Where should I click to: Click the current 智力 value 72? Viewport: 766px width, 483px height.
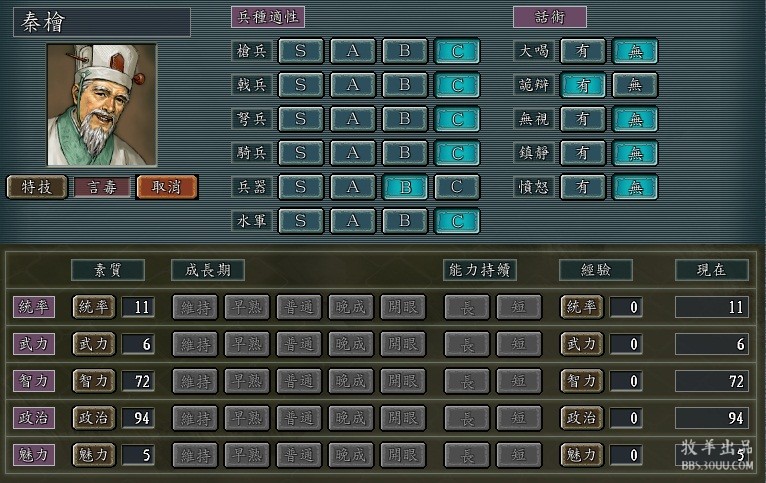point(712,381)
